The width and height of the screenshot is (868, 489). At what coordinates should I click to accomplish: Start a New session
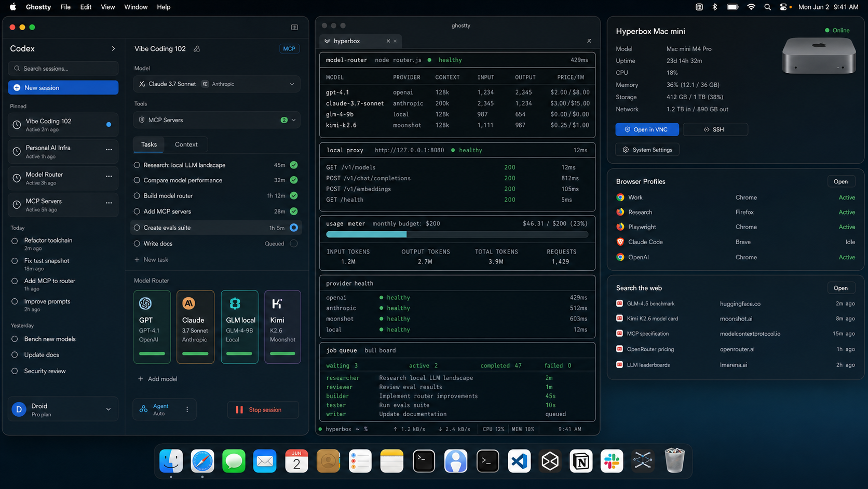[x=63, y=87]
